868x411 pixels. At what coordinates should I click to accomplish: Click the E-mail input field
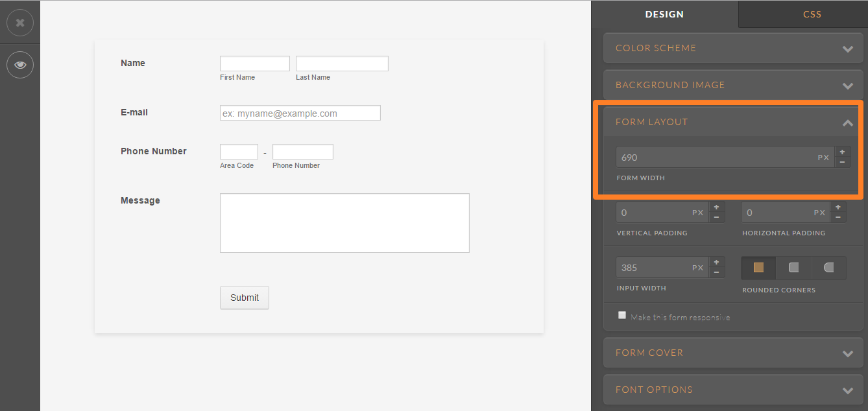(x=300, y=113)
